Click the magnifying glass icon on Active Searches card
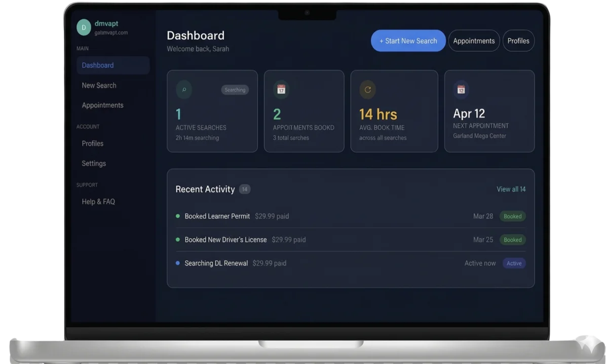This screenshot has height=364, width=608. click(183, 90)
